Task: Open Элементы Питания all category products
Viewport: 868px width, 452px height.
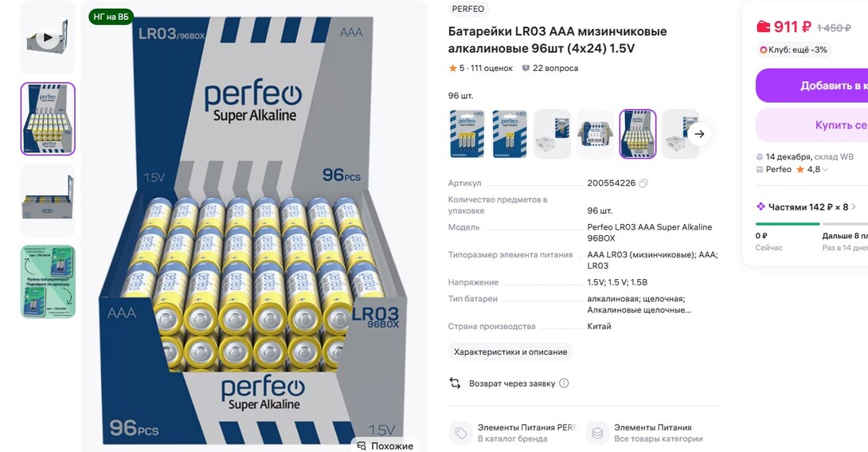Action: point(651,433)
